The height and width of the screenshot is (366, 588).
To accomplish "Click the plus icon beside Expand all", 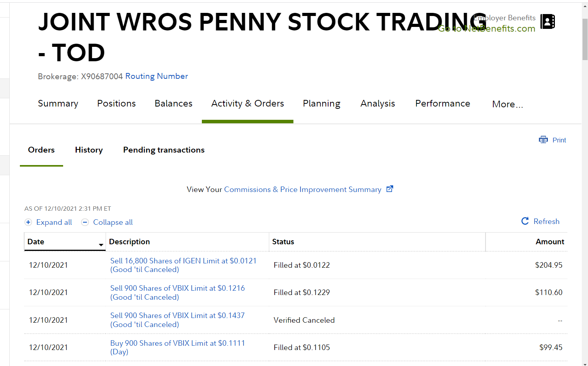I will click(x=28, y=222).
